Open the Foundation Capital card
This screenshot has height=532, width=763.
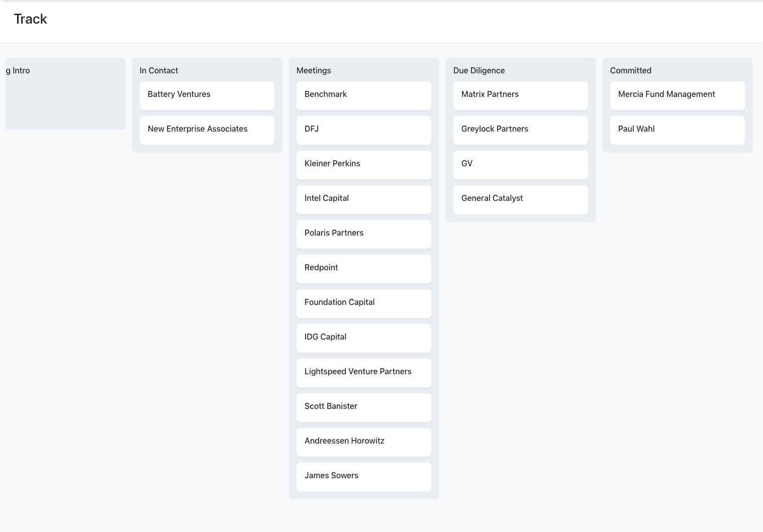tap(364, 303)
